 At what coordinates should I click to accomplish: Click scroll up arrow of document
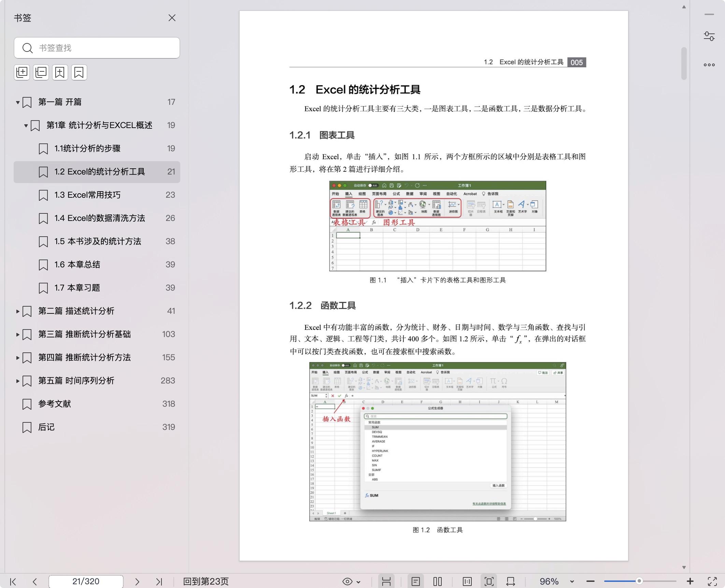point(684,7)
